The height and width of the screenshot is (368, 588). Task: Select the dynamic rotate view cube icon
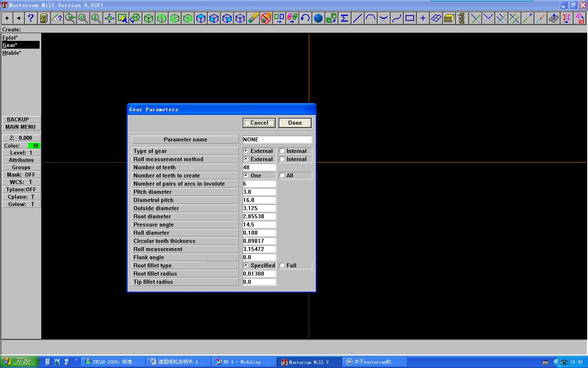pyautogui.click(x=135, y=18)
